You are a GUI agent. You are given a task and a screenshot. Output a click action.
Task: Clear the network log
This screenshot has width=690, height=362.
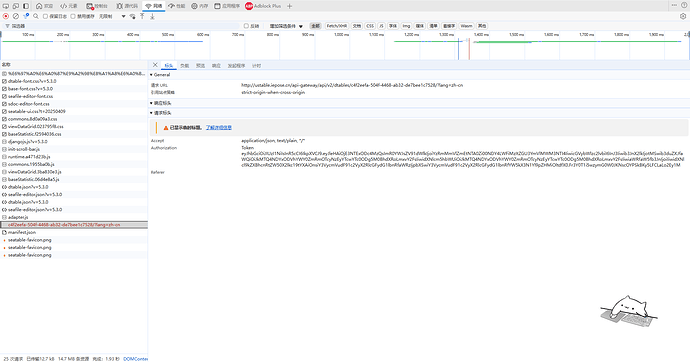(x=16, y=16)
